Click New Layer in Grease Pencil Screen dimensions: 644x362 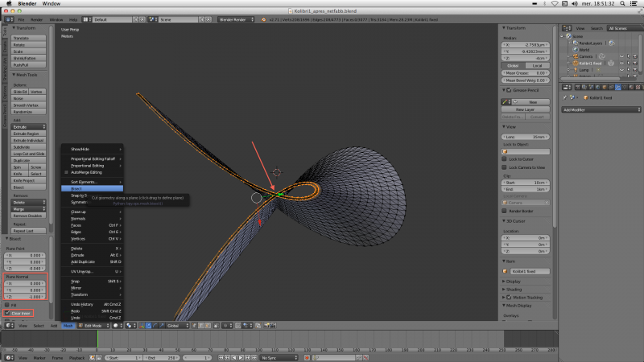tap(526, 109)
